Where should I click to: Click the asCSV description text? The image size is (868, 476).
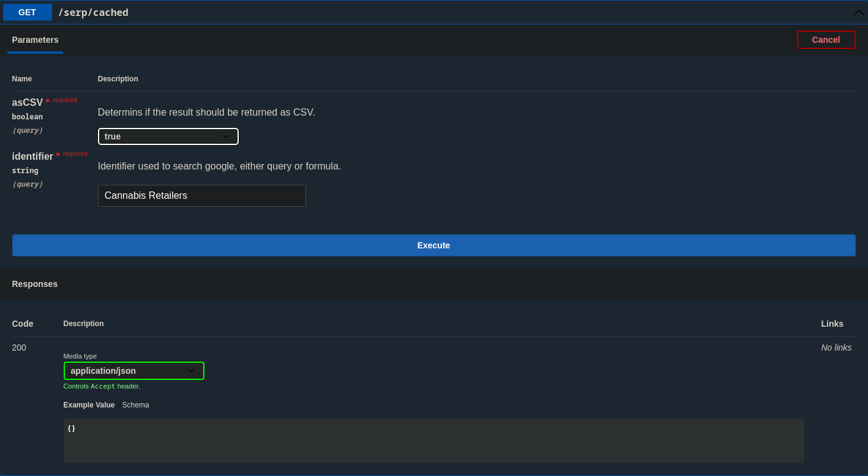[x=206, y=113]
